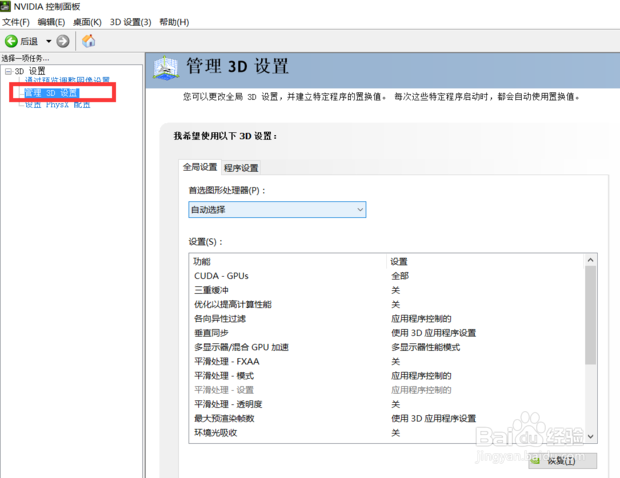Click the 功能 column header
620x478 pixels.
pyautogui.click(x=288, y=261)
